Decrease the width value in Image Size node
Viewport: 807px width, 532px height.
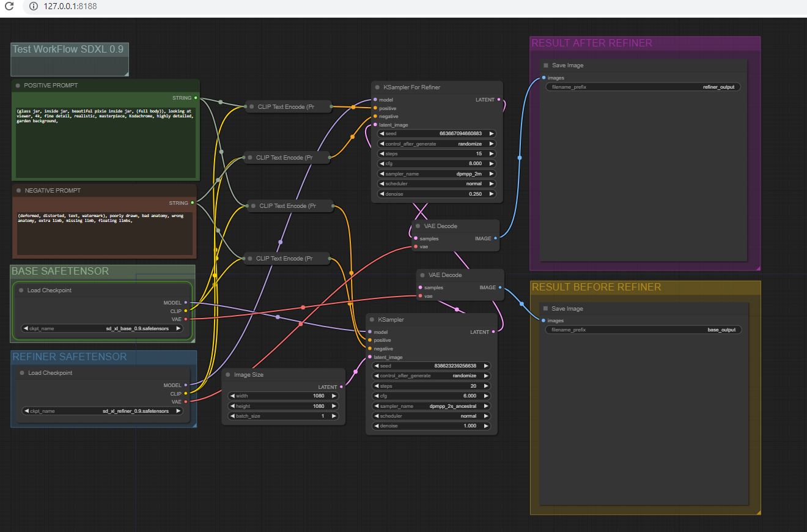[x=232, y=396]
